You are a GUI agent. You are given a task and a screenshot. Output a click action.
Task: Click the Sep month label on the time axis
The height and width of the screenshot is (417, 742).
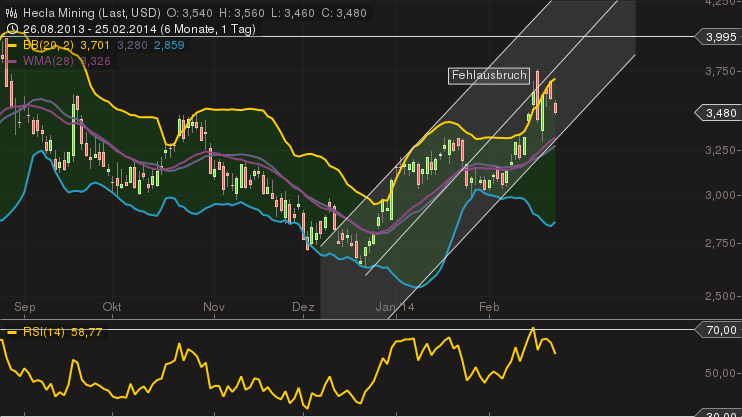25,307
